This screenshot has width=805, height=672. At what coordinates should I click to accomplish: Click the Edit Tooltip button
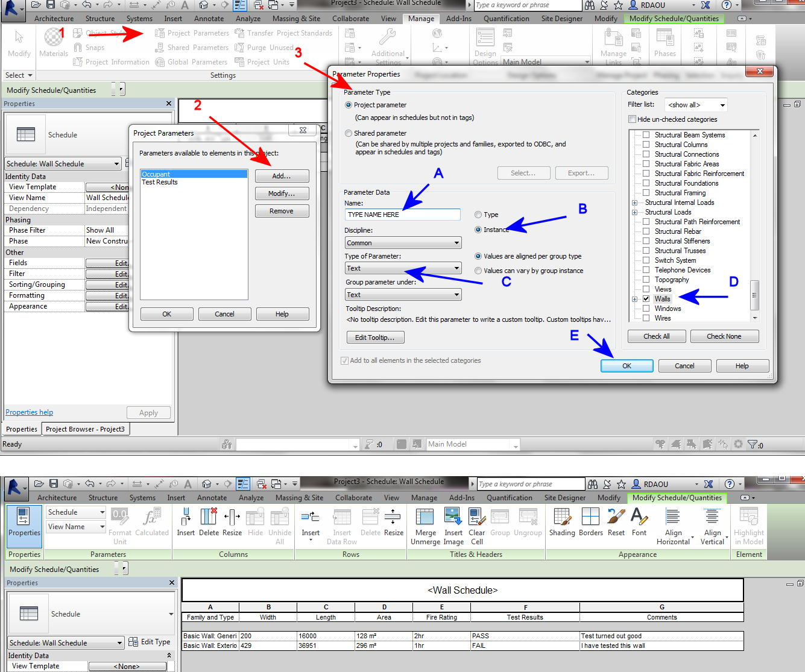(375, 337)
